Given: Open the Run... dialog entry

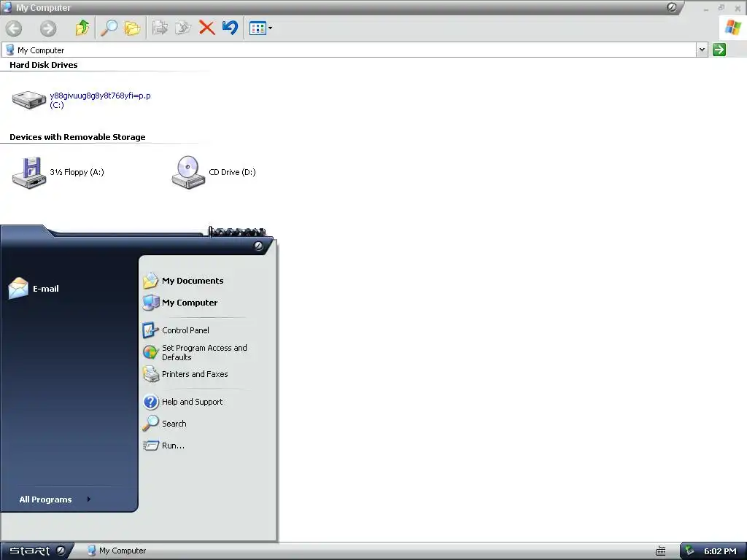Looking at the screenshot, I should (163, 446).
